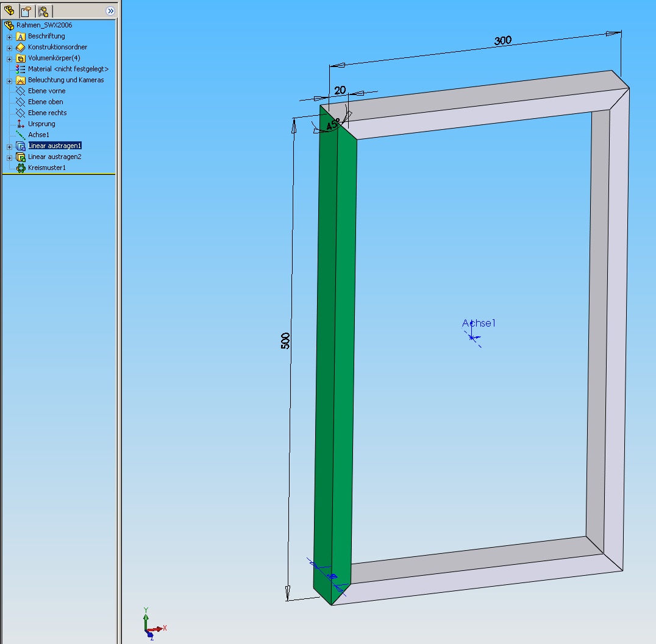
Task: Select the Ebene vorne plane label
Action: click(x=47, y=91)
